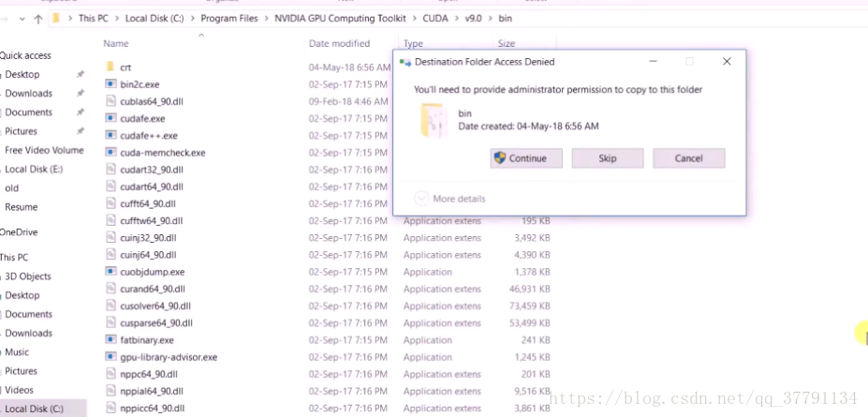Select the file name cusolver64_90.dll
Screen dimensions: 868x417
click(x=155, y=305)
